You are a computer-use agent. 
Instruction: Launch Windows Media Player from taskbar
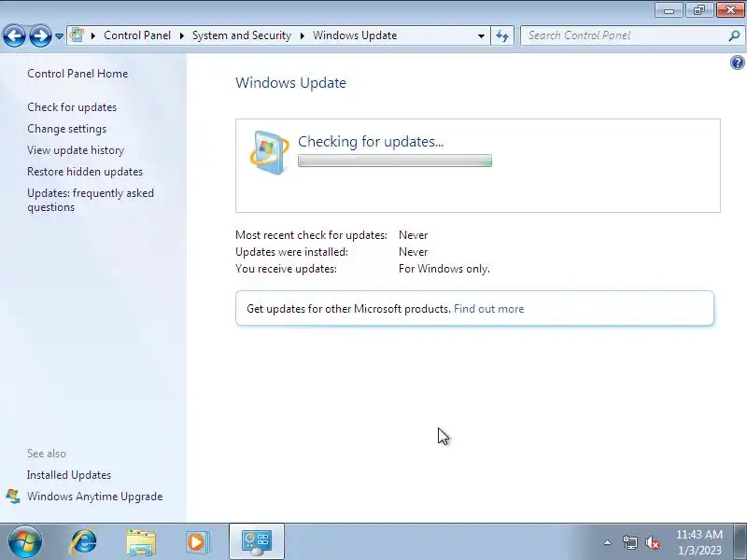click(197, 542)
